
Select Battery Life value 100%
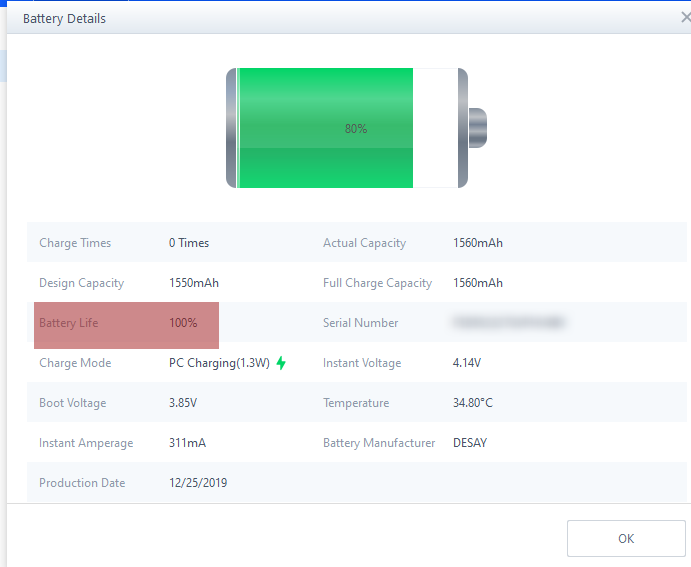pos(183,323)
